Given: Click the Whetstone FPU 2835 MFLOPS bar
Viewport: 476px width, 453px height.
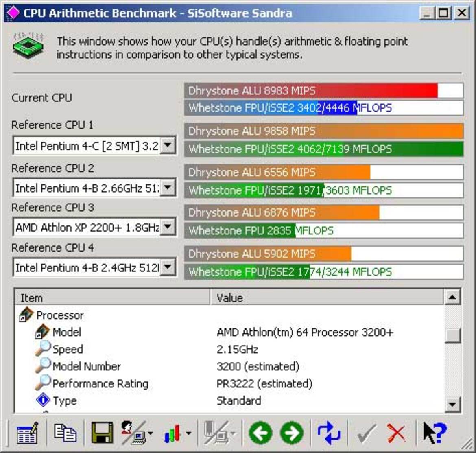Looking at the screenshot, I should click(323, 230).
